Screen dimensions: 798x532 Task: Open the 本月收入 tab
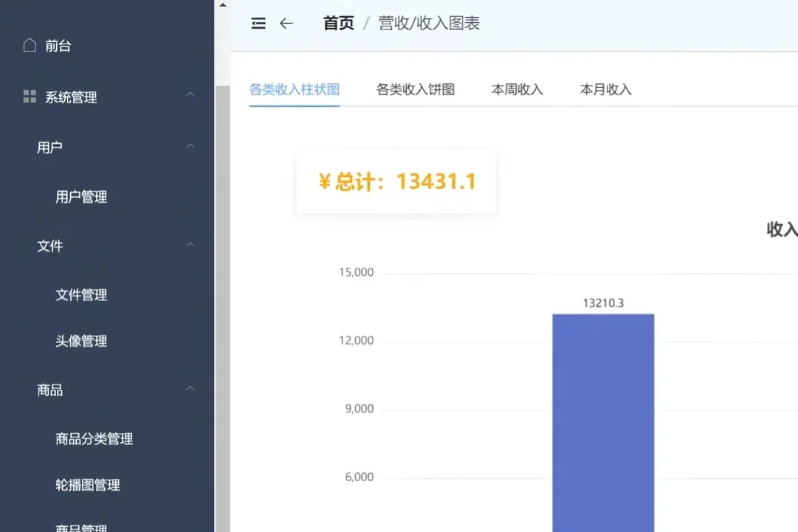(605, 89)
